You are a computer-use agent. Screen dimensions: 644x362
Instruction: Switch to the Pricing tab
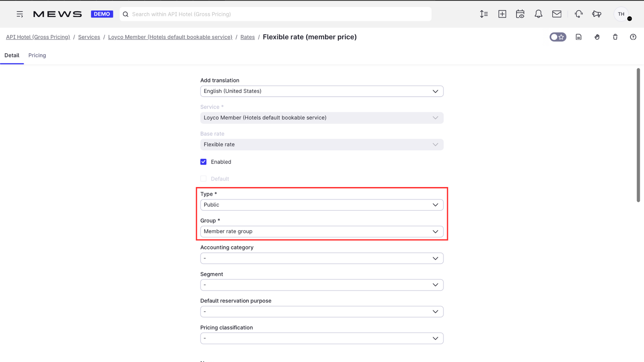click(37, 55)
